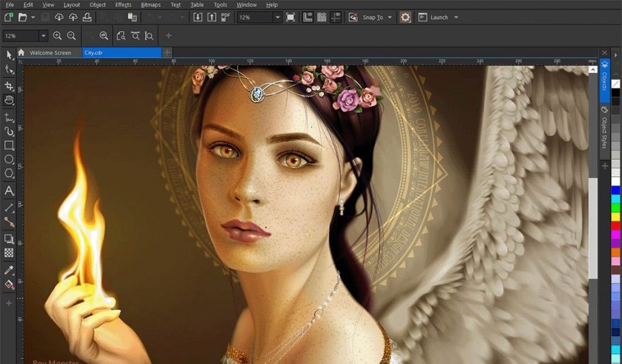Toggle snapping off icon

[x=353, y=17]
